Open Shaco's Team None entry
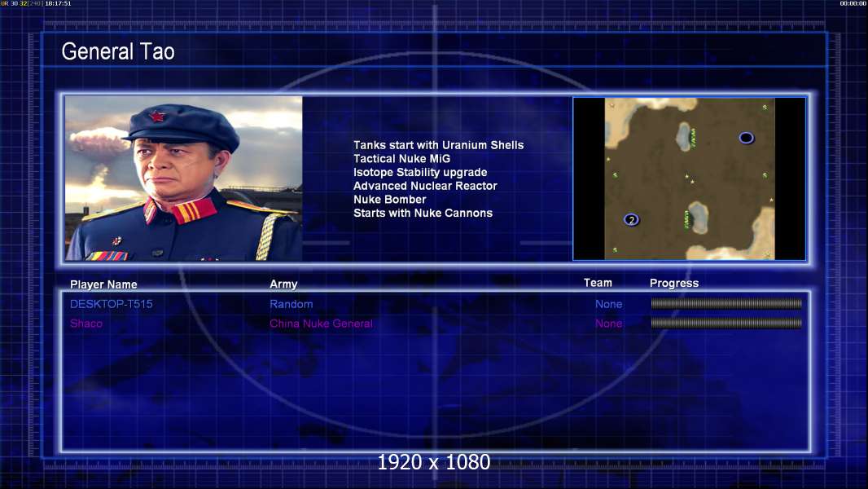Image resolution: width=868 pixels, height=489 pixels. 608,324
